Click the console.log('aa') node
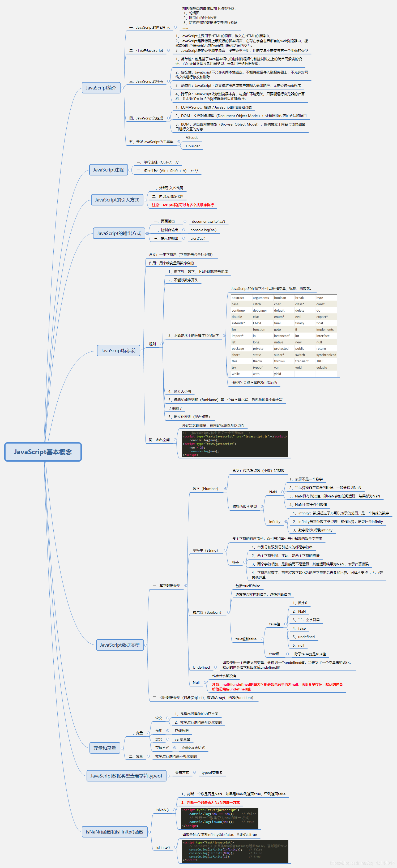Image resolution: width=397 pixels, height=868 pixels. [204, 230]
